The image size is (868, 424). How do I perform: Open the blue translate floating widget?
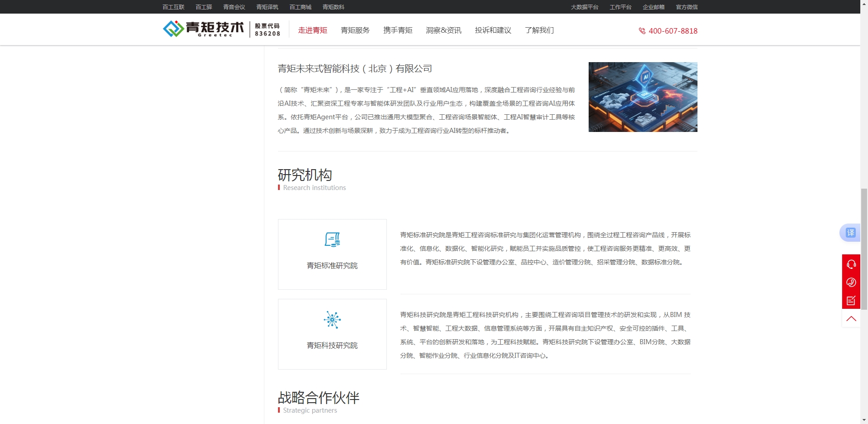(850, 233)
